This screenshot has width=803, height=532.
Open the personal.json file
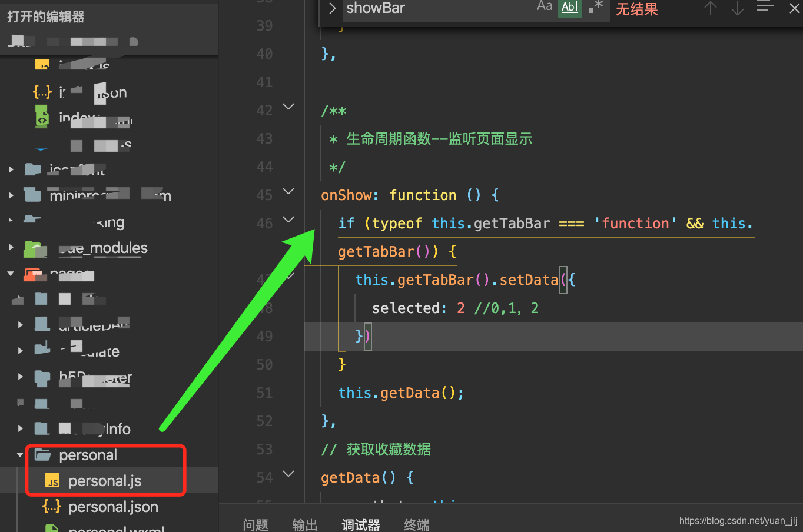[113, 507]
